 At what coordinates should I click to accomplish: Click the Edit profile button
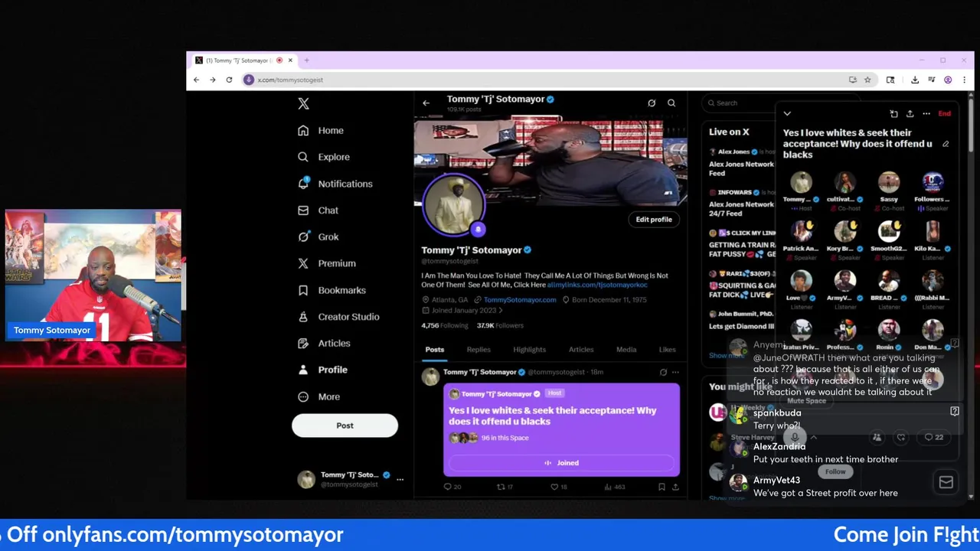654,220
